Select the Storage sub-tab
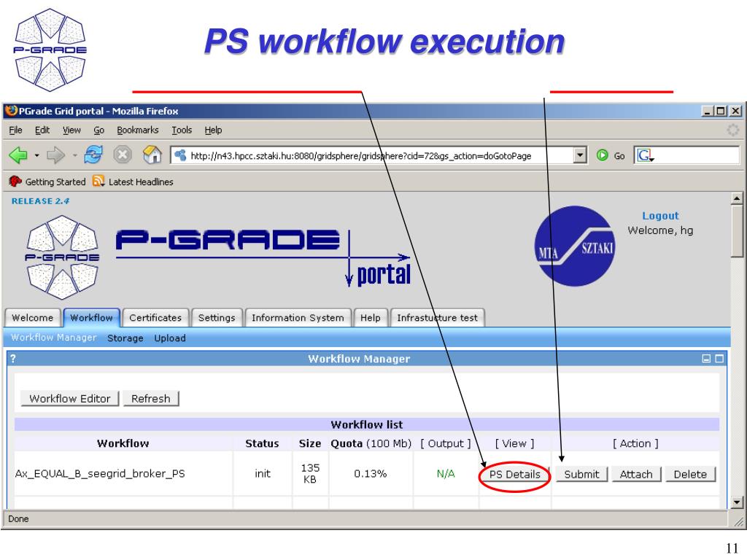The width and height of the screenshot is (747, 560). pyautogui.click(x=125, y=338)
